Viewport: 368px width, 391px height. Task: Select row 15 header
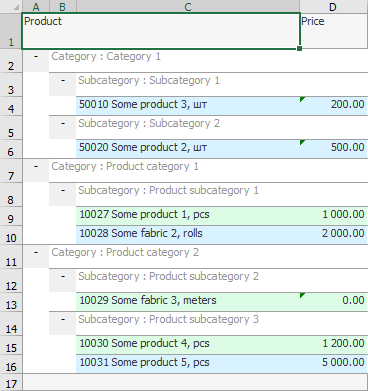[x=11, y=345]
